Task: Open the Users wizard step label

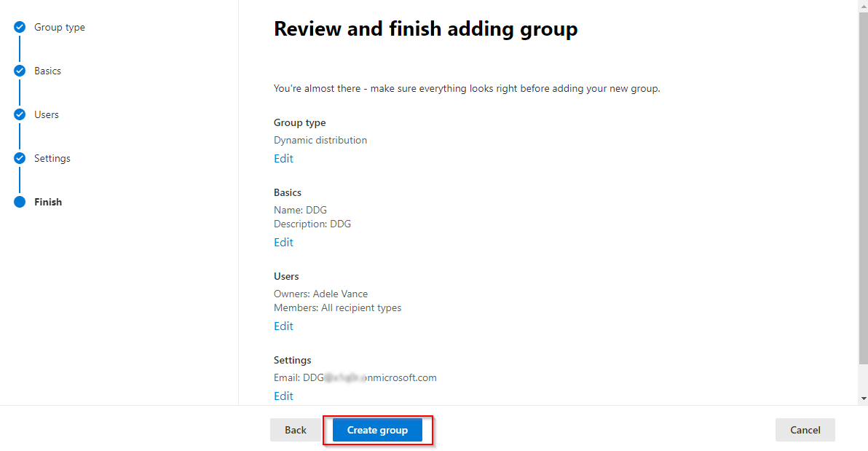Action: pos(47,115)
